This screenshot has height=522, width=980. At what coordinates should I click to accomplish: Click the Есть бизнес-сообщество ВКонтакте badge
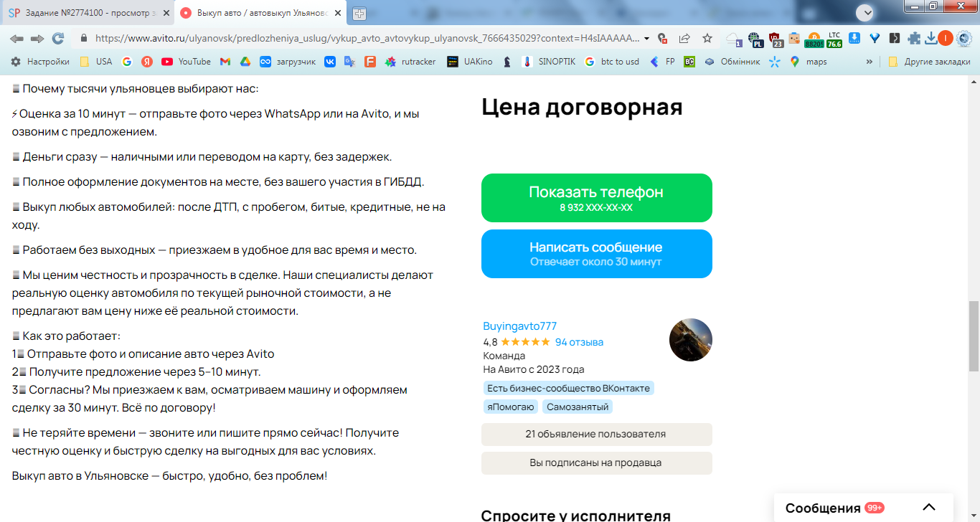[x=568, y=389]
